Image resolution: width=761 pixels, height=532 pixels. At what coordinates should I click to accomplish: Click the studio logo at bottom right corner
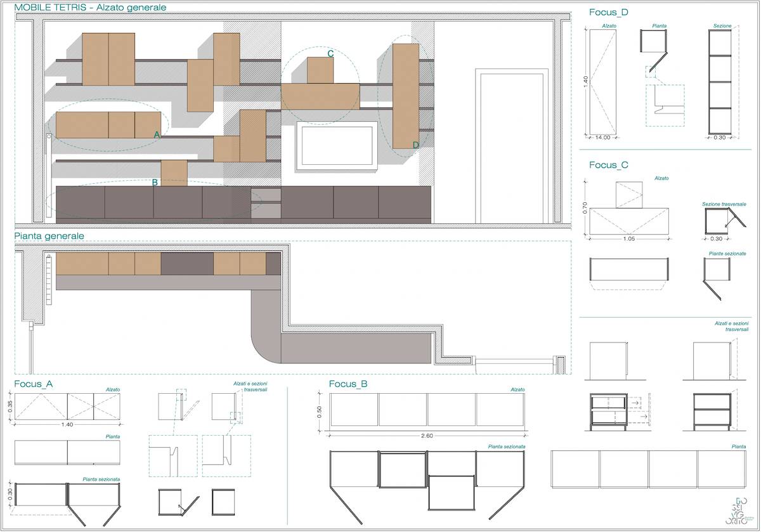pyautogui.click(x=739, y=510)
